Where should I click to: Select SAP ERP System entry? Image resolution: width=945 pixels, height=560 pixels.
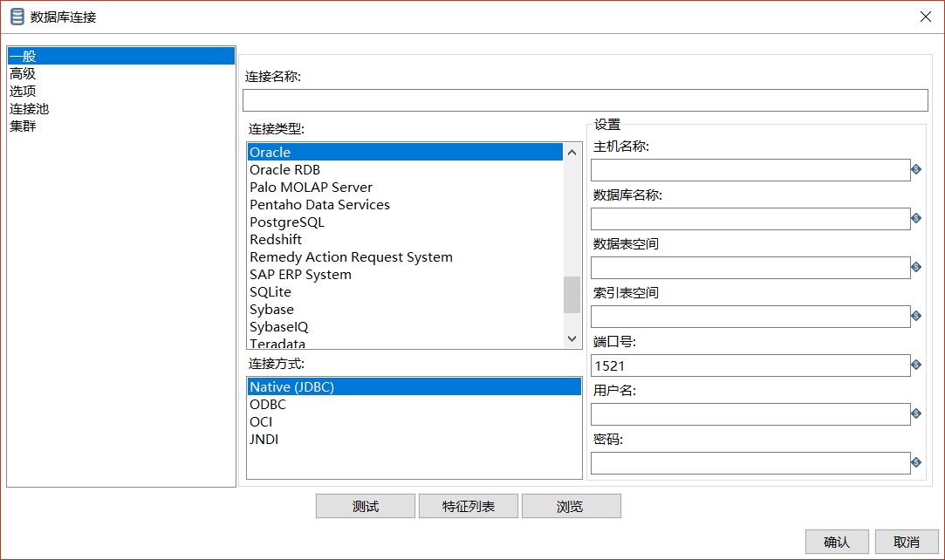[405, 275]
